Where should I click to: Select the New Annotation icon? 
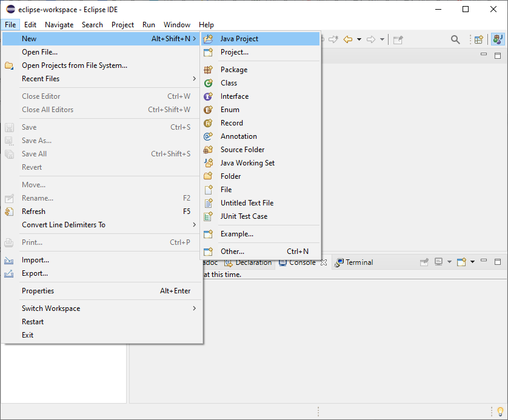[x=207, y=136]
